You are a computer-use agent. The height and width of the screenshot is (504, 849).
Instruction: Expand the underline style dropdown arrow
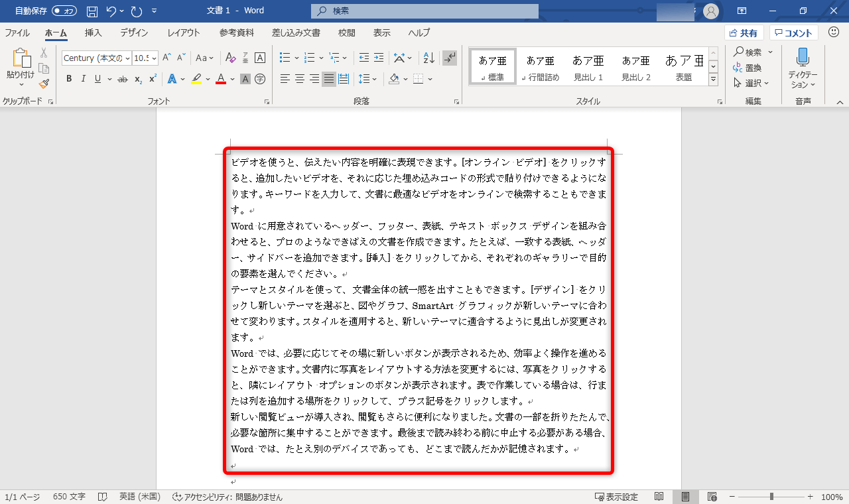pos(109,79)
